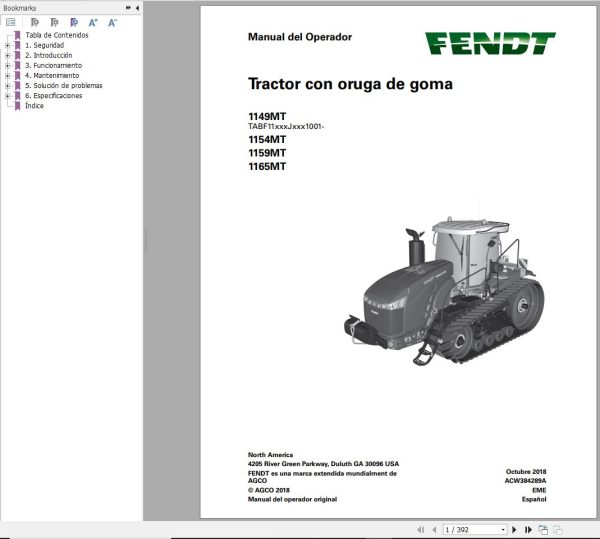Viewport: 600px width, 539px height.
Task: Click the purple bookmark icon beside Índice
Action: click(x=17, y=106)
